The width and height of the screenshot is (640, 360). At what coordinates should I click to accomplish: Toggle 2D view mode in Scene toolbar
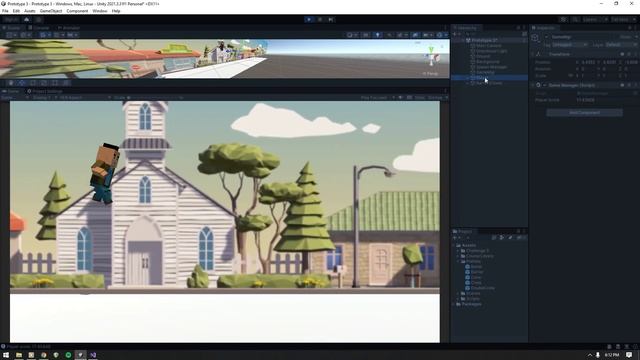tap(366, 35)
